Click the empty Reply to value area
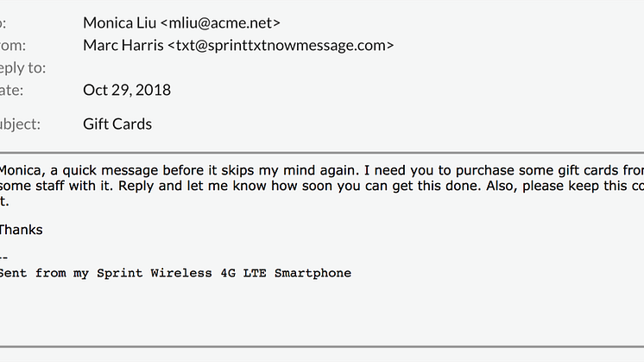This screenshot has width=644, height=362. (238, 67)
